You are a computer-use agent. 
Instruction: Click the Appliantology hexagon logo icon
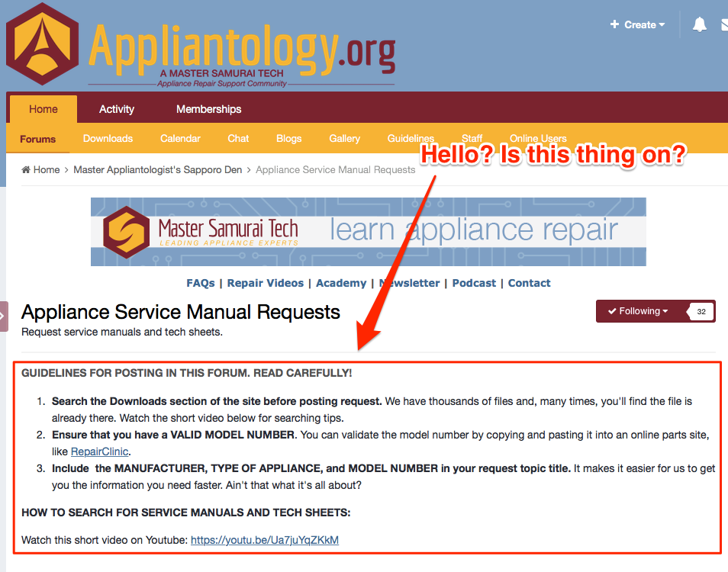(42, 44)
